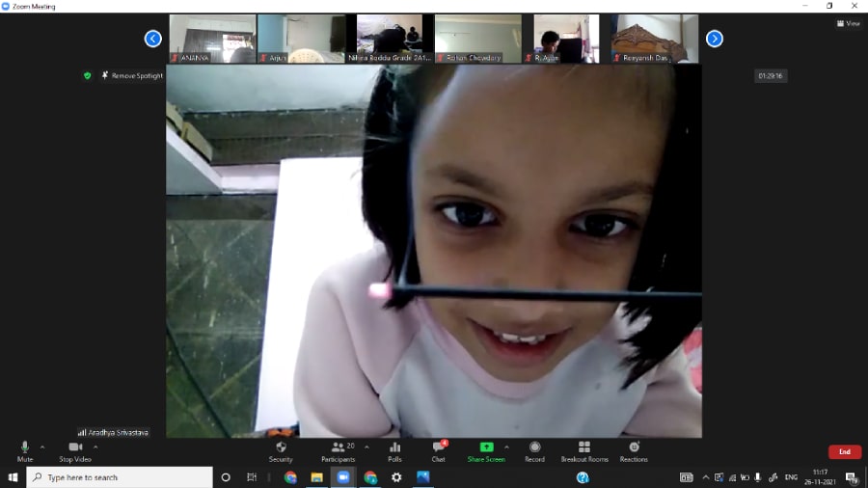Viewport: 868px width, 488px height.
Task: Mute the microphone
Action: click(x=25, y=448)
